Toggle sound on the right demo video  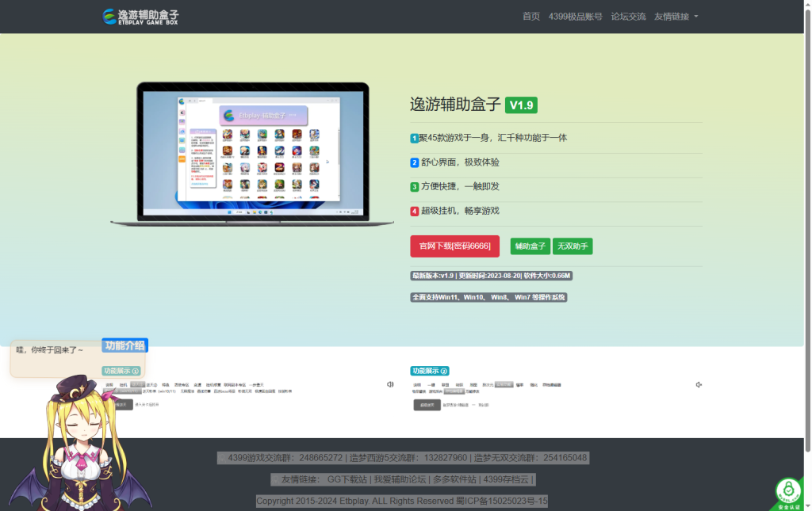(x=698, y=384)
